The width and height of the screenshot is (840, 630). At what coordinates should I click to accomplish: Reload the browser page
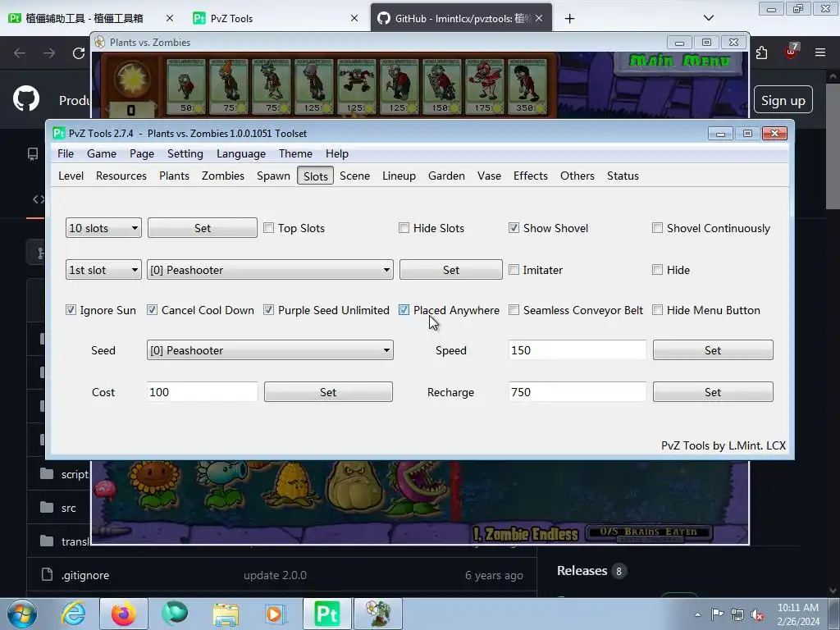pyautogui.click(x=79, y=53)
